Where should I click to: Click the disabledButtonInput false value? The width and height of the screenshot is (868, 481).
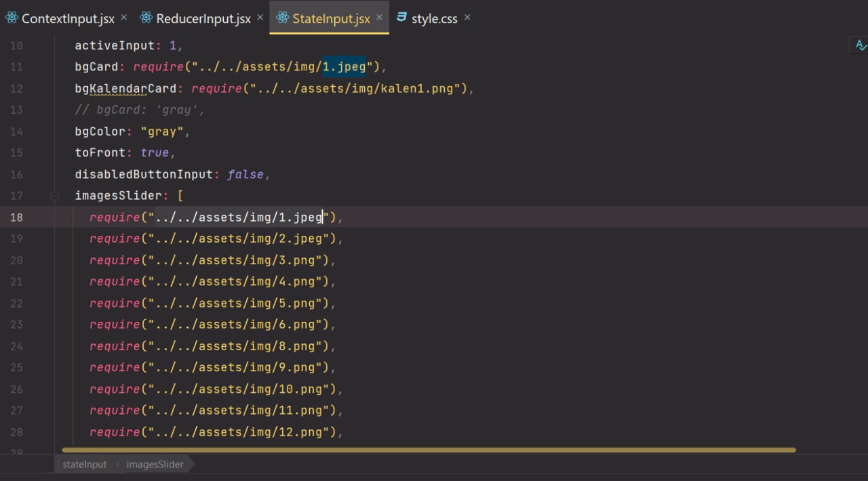pyautogui.click(x=245, y=175)
